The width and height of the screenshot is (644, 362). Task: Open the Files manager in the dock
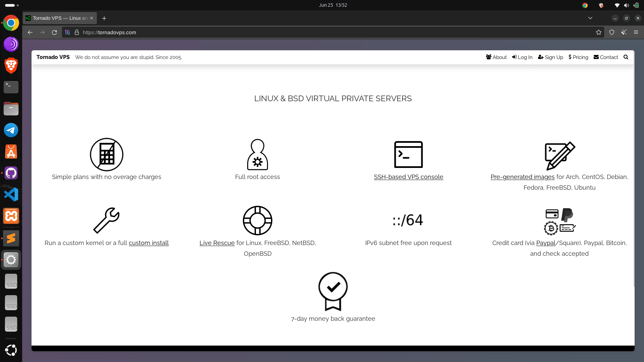[11, 109]
